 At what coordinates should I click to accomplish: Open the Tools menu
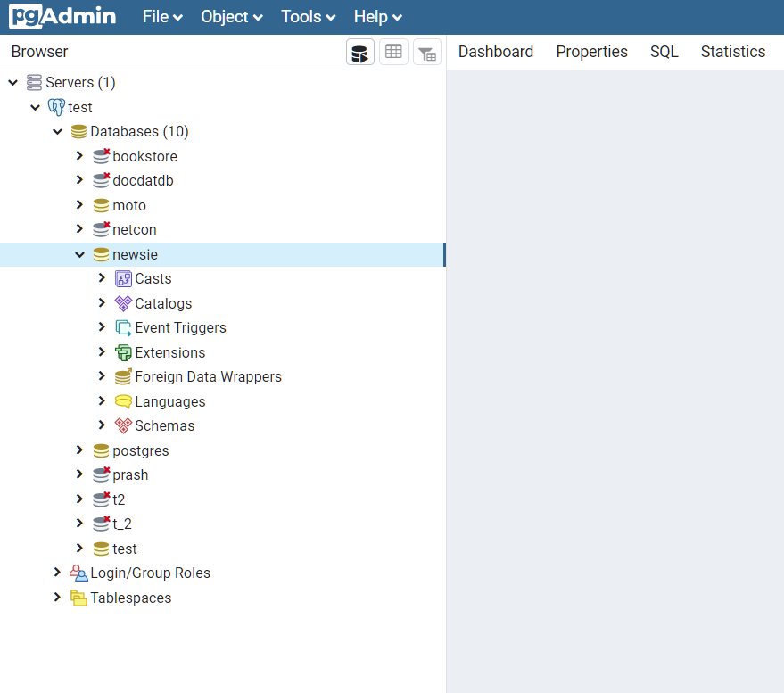tap(307, 16)
